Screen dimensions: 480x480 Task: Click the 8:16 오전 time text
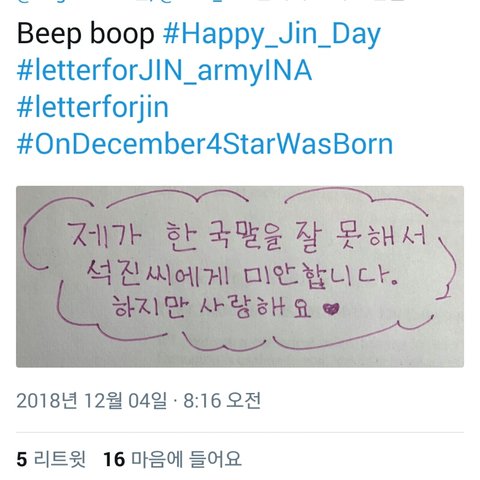(222, 400)
